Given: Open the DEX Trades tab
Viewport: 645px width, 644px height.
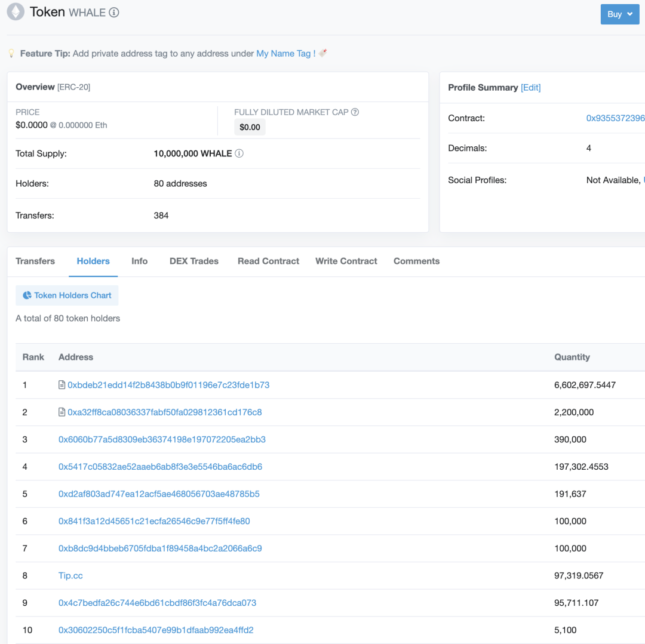Looking at the screenshot, I should click(x=194, y=261).
